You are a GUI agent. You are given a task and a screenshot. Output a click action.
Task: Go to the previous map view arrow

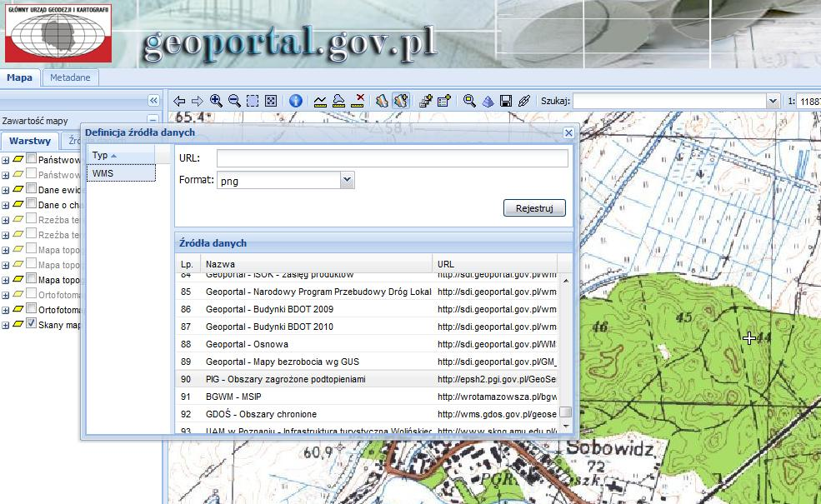point(179,101)
